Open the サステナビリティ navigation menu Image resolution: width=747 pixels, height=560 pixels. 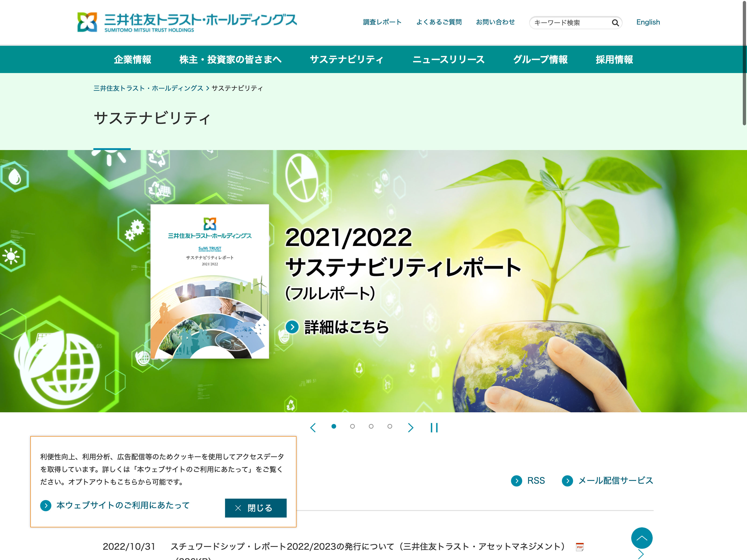346,59
